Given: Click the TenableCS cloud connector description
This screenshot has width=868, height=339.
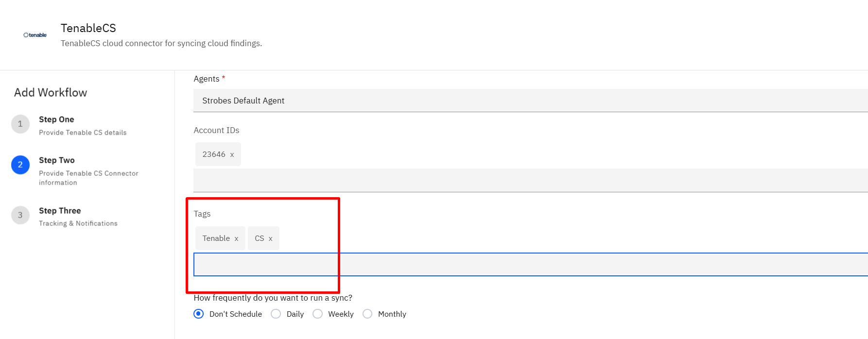Looking at the screenshot, I should [x=161, y=43].
